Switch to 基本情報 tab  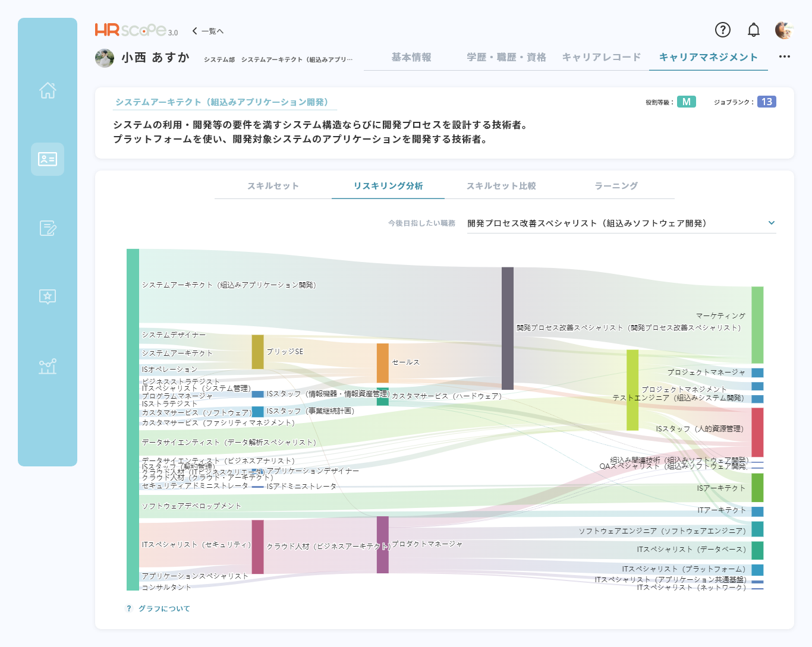click(411, 57)
